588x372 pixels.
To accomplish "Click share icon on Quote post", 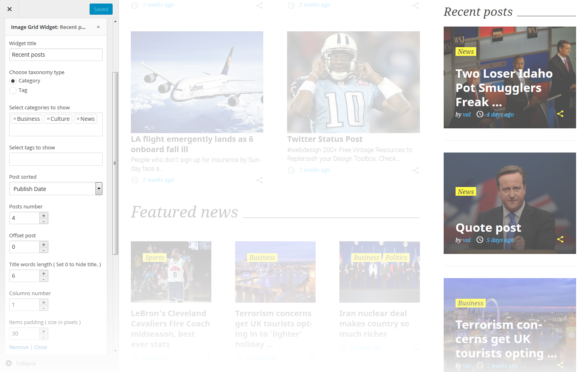I will coord(560,239).
